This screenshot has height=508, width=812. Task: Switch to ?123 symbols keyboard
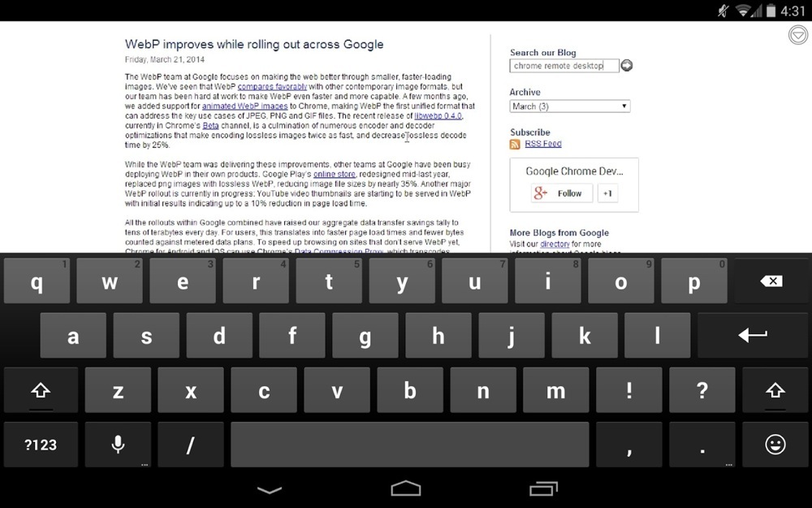pos(41,444)
